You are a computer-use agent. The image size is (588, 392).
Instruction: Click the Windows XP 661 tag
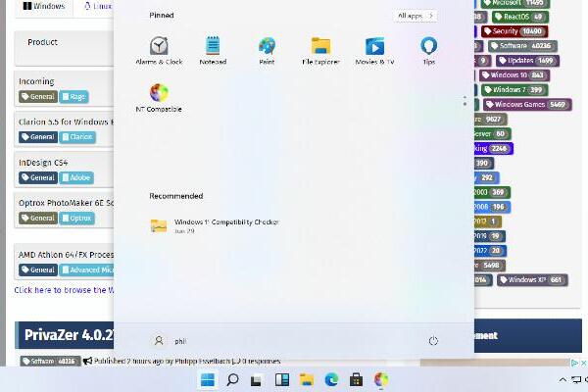click(532, 280)
